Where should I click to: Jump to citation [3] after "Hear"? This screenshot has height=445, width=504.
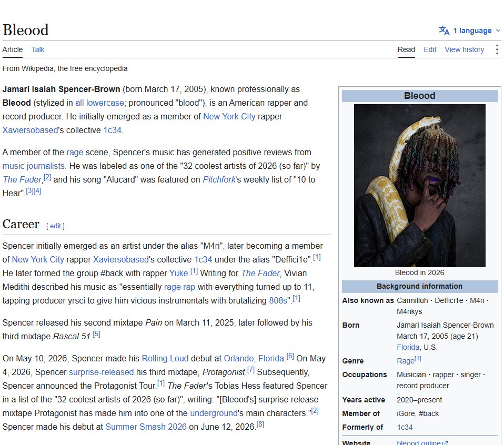coord(29,191)
